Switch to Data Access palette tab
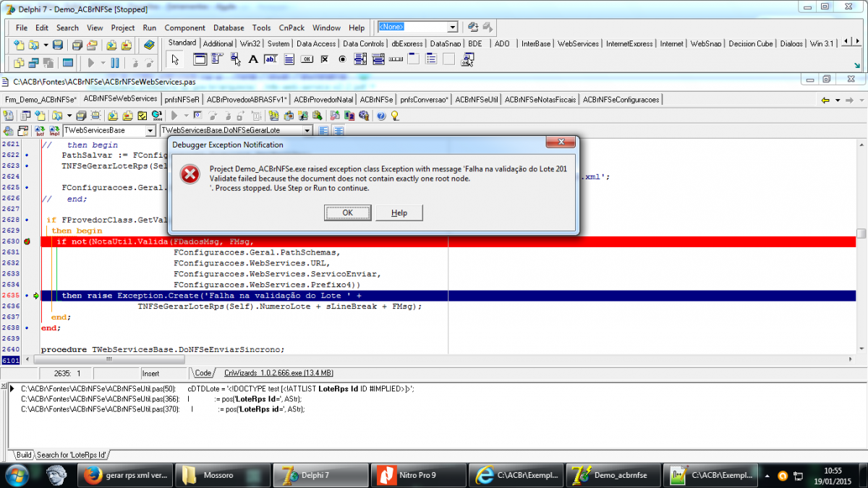 [x=316, y=43]
